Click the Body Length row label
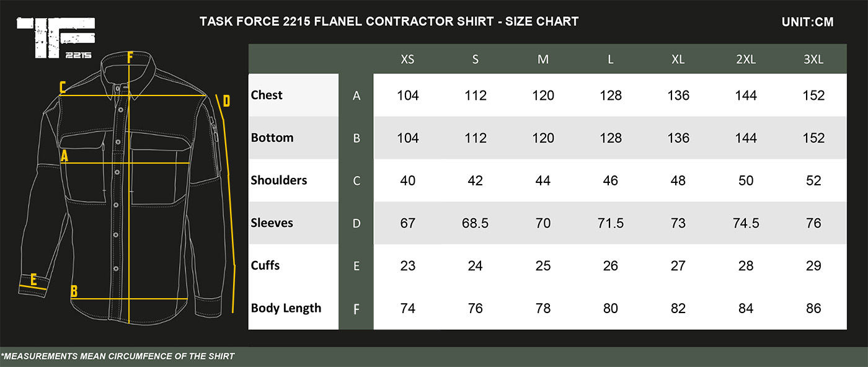The width and height of the screenshot is (868, 367). coord(286,308)
